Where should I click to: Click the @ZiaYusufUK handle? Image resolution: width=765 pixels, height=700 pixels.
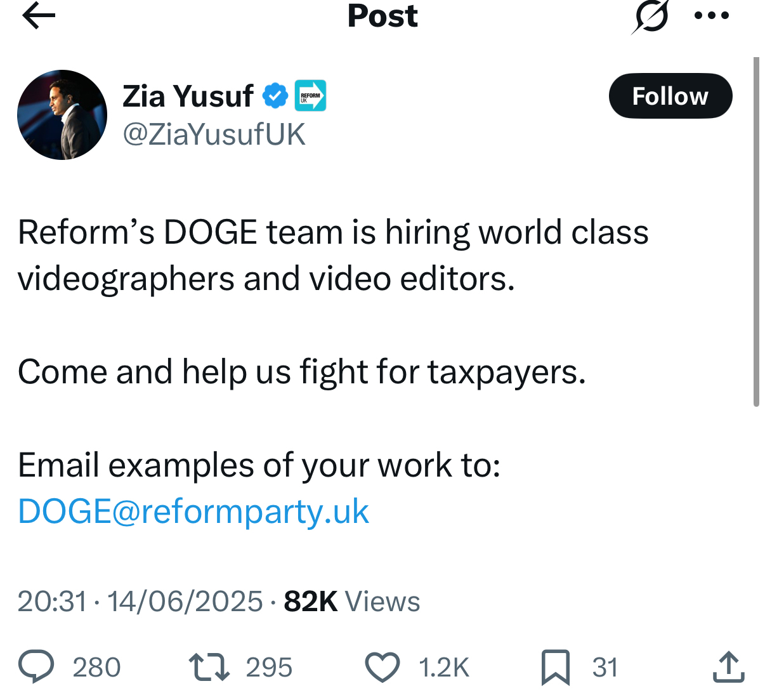coord(214,135)
